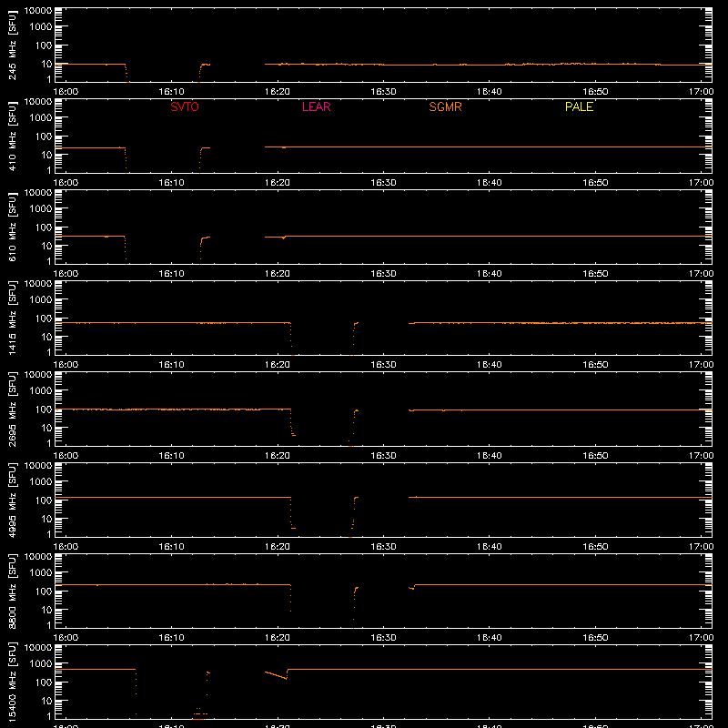Select the 15400 MHz [SFU] axis title
The width and height of the screenshot is (728, 728).
point(13,682)
